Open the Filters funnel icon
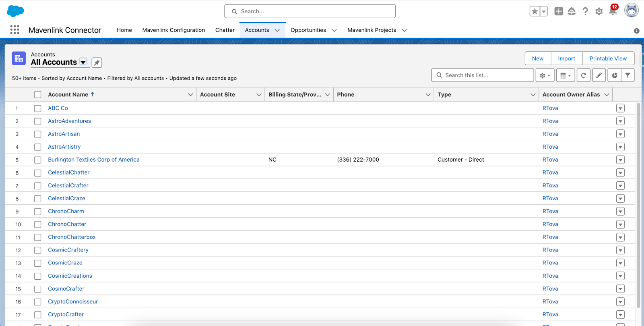The width and height of the screenshot is (644, 326). click(x=628, y=75)
